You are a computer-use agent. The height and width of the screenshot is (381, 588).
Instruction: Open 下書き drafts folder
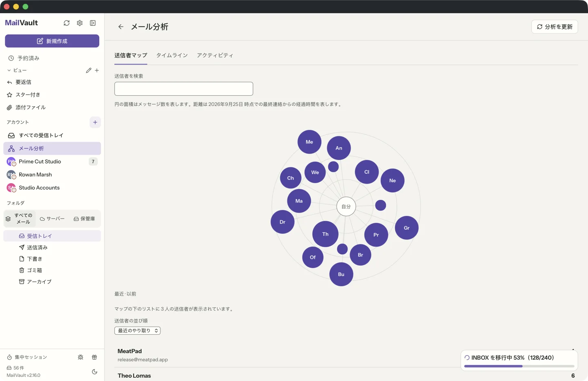(52, 259)
